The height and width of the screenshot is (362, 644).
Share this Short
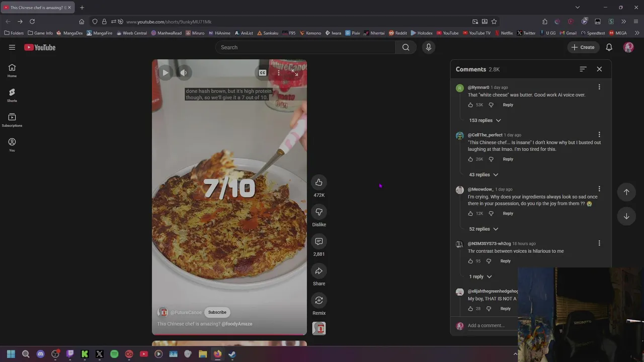pos(319,271)
